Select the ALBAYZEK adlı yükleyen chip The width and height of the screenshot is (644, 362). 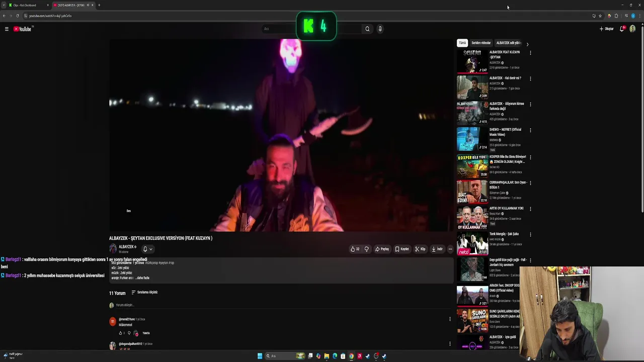coord(508,43)
